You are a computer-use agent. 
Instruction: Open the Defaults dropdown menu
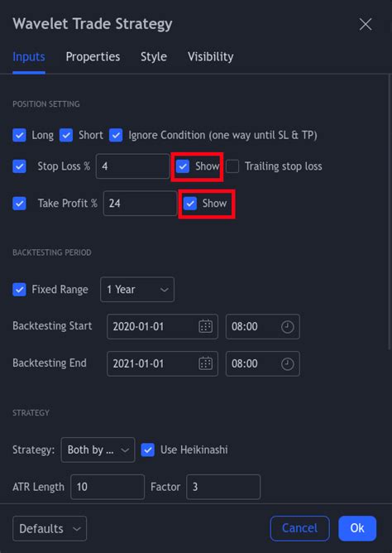click(50, 528)
